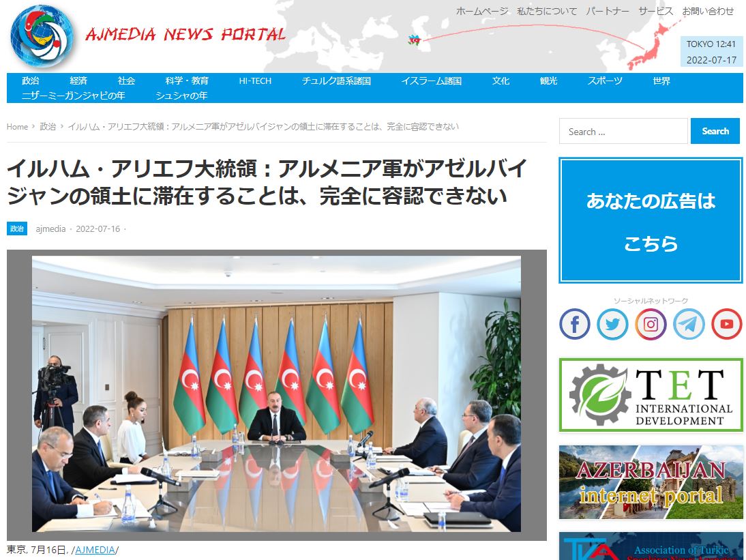Open the YouTube social network icon
The height and width of the screenshot is (560, 746).
pos(726,325)
